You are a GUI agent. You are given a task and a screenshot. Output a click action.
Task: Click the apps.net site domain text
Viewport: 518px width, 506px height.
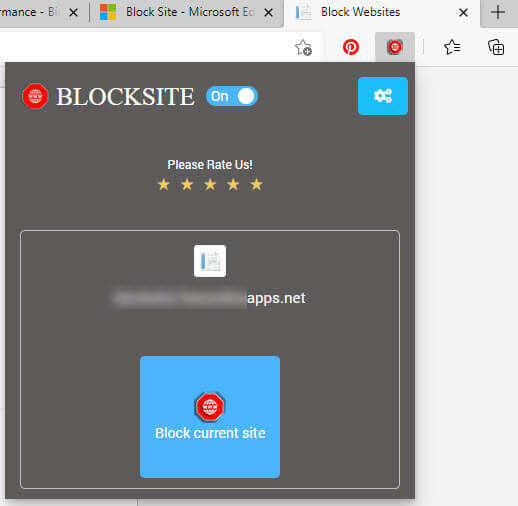coord(276,298)
